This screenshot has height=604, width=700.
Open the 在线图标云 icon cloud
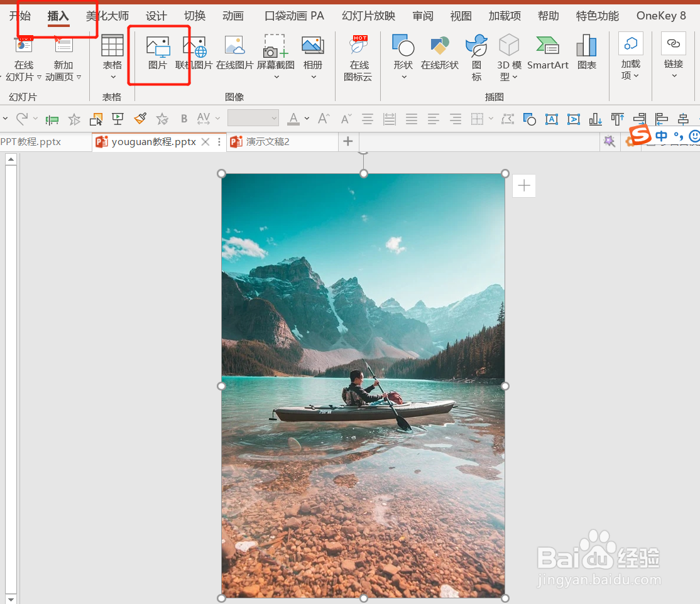[x=358, y=58]
